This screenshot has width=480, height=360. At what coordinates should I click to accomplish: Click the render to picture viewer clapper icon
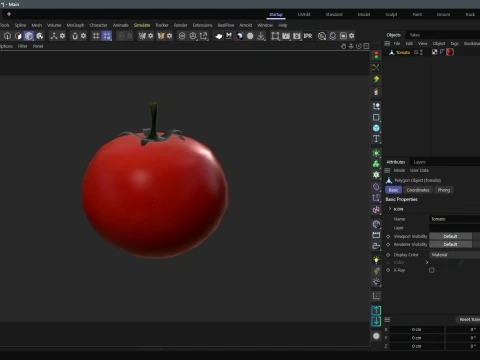286,36
